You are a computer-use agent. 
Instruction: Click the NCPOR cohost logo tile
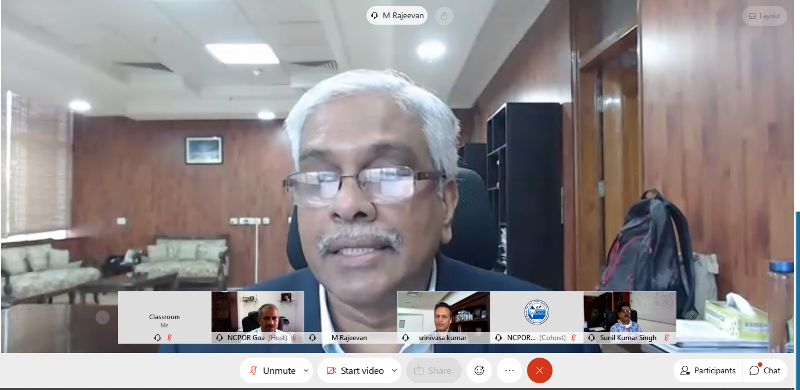tap(537, 317)
